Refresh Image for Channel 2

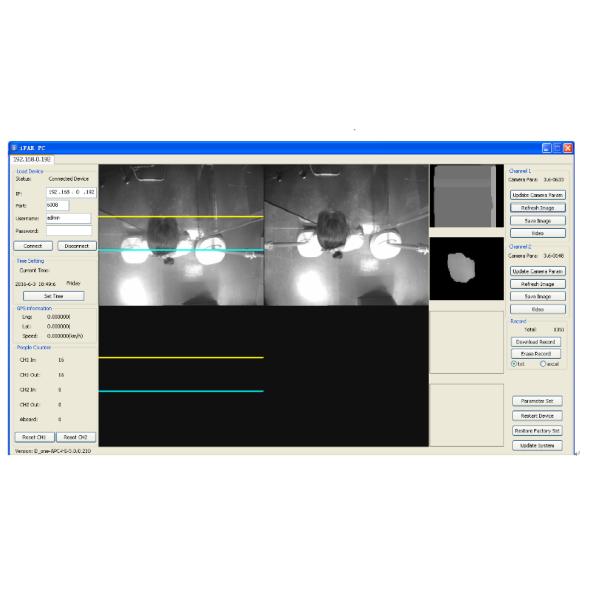(538, 284)
